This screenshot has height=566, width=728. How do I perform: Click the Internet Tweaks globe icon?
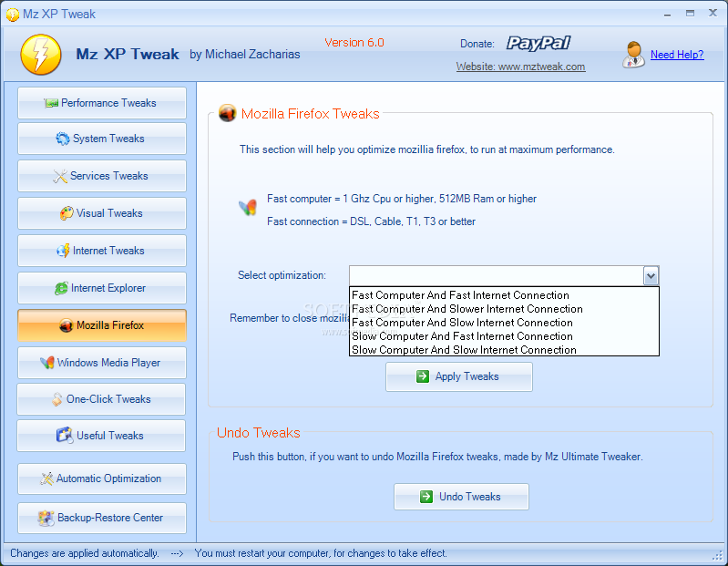(63, 251)
